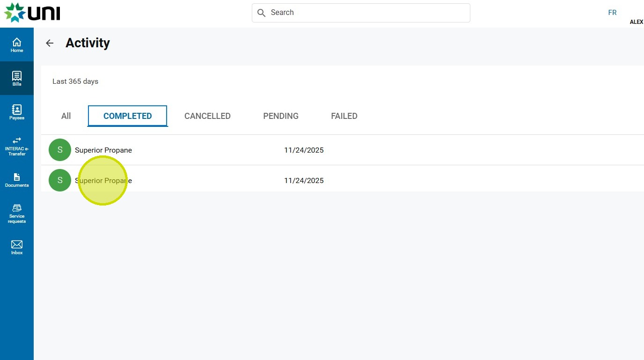The height and width of the screenshot is (360, 644).
Task: Go back using the arrow beside Activity
Action: pos(50,43)
